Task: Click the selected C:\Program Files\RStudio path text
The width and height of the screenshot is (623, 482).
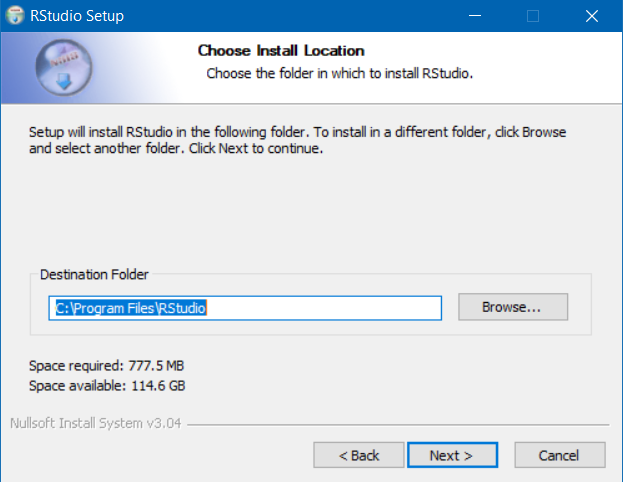Action: 131,308
